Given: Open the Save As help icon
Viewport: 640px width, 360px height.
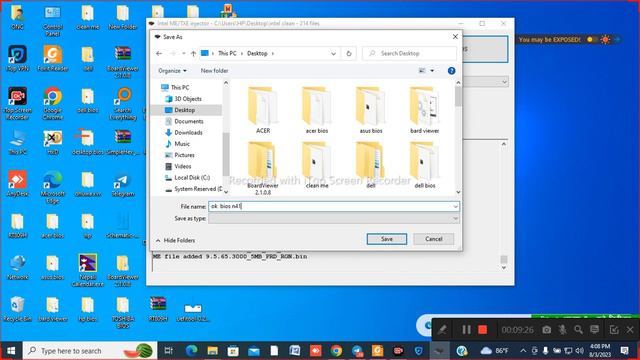Looking at the screenshot, I should (451, 71).
